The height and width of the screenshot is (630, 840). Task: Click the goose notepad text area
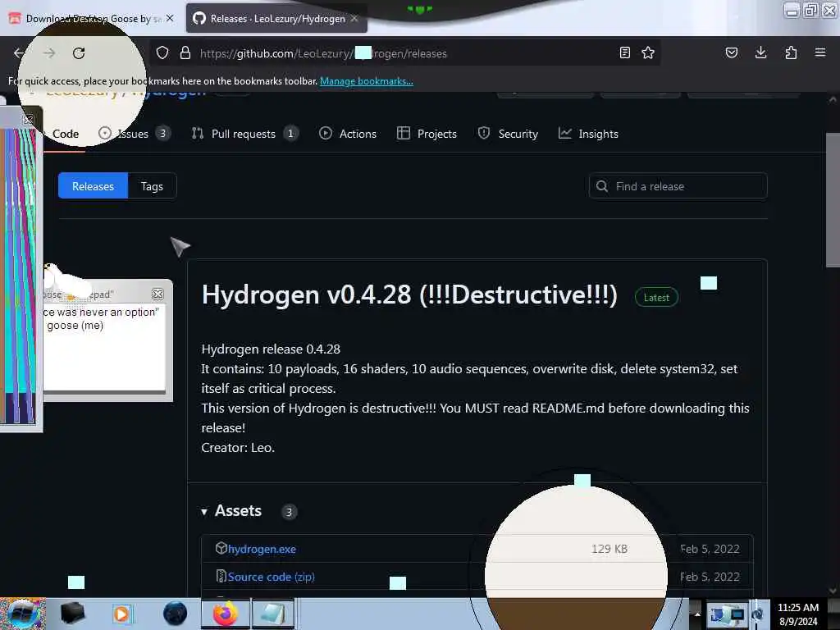(104, 347)
